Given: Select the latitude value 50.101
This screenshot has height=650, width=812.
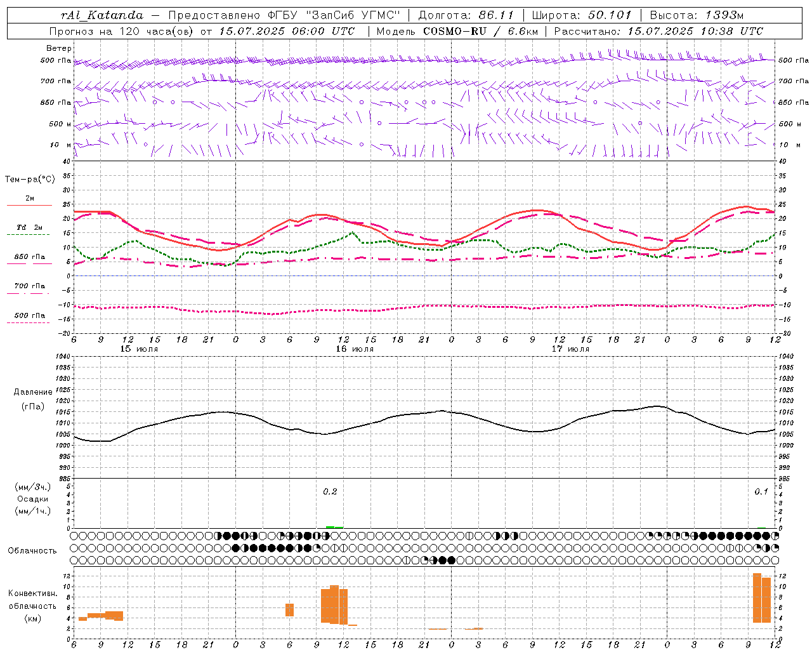Looking at the screenshot, I should click(610, 15).
